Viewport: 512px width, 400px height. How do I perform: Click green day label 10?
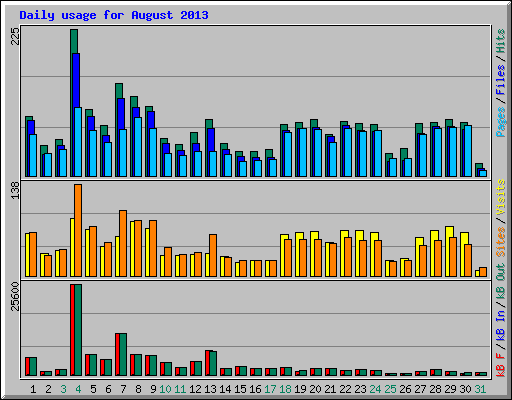165,389
